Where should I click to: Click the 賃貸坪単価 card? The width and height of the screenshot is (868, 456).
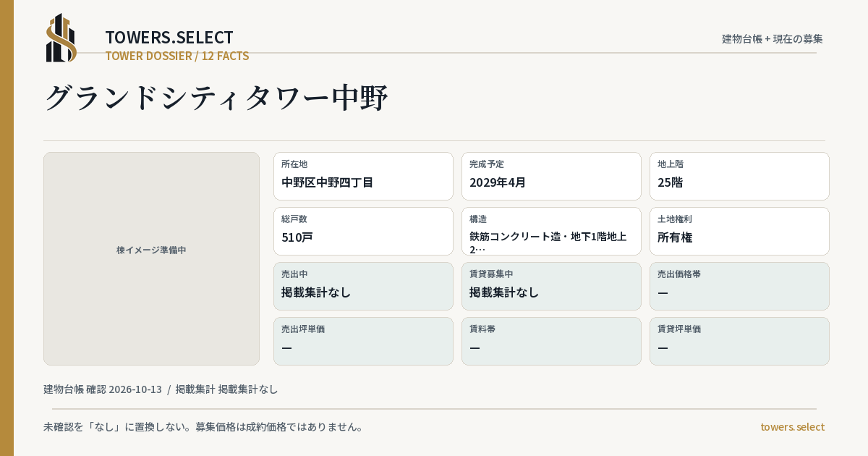739,341
